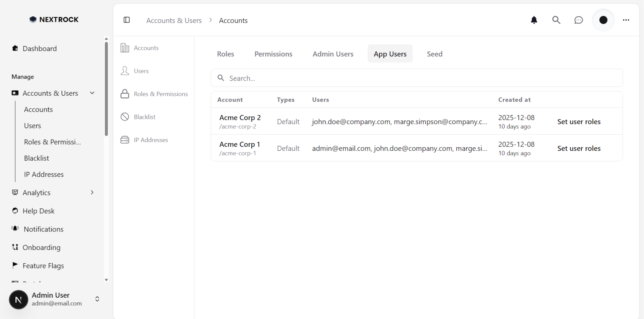The height and width of the screenshot is (319, 644).
Task: Collapse the Accounts & Users section
Action: click(x=92, y=93)
